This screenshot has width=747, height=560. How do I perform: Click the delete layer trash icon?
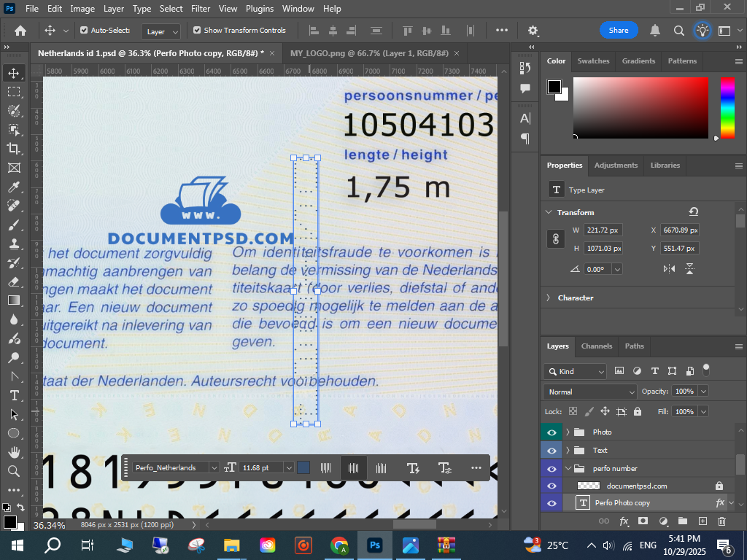pyautogui.click(x=721, y=521)
